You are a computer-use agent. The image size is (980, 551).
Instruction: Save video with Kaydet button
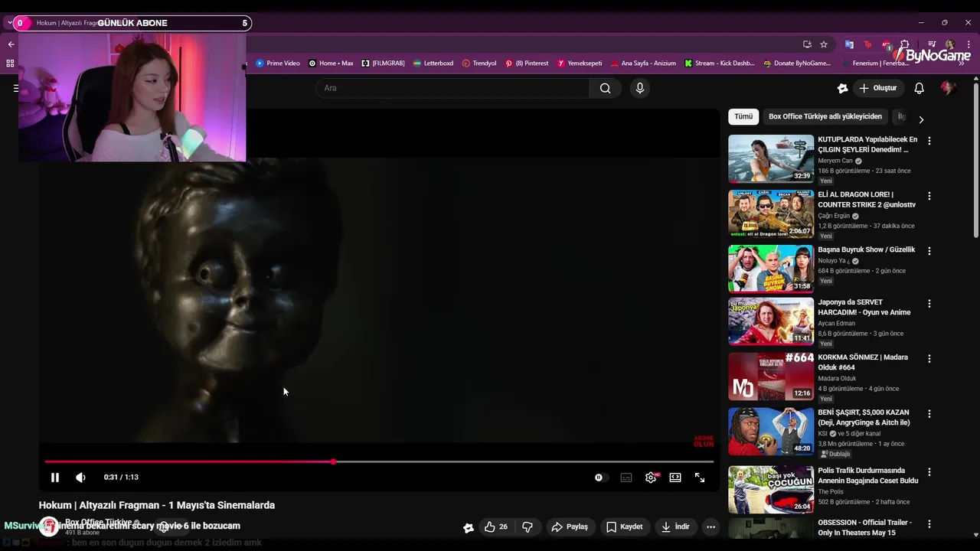coord(624,527)
